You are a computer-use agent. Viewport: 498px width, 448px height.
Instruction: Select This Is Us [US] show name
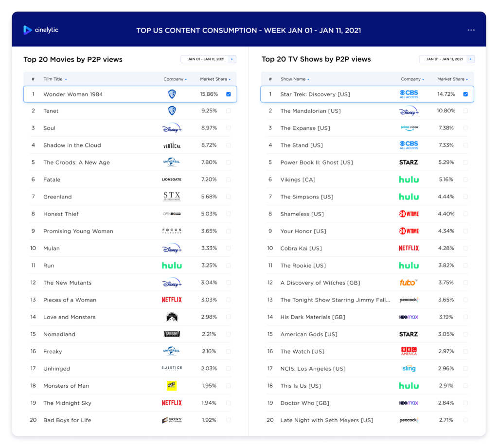coord(301,386)
